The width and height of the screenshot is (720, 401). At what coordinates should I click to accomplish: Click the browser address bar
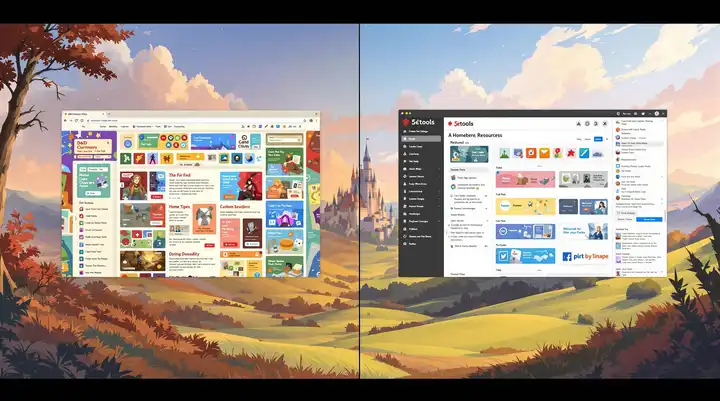coord(193,120)
